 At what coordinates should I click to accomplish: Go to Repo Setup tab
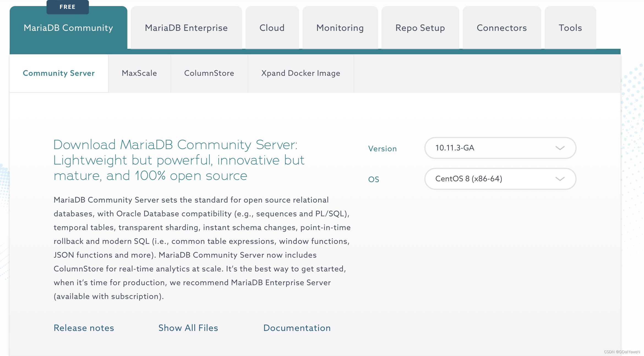pyautogui.click(x=420, y=28)
